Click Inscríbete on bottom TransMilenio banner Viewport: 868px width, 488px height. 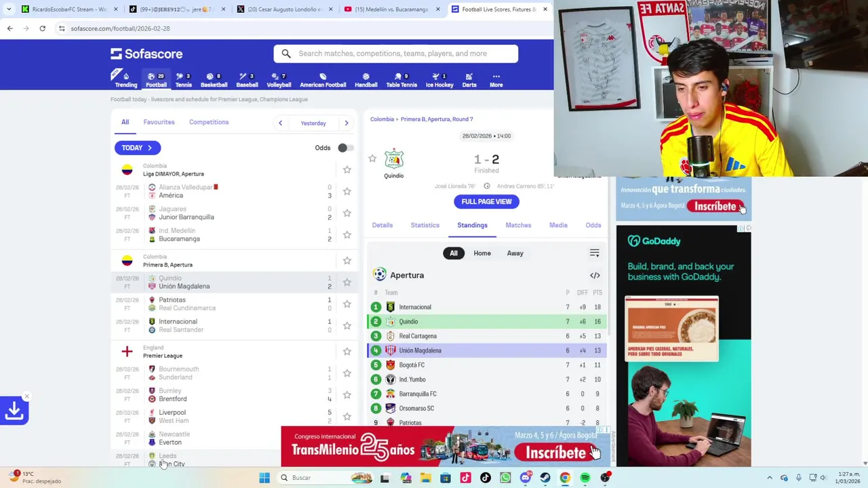pos(556,452)
